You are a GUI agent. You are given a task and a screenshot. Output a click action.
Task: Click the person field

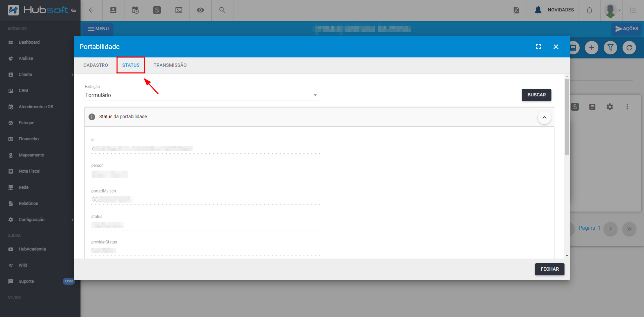click(206, 174)
